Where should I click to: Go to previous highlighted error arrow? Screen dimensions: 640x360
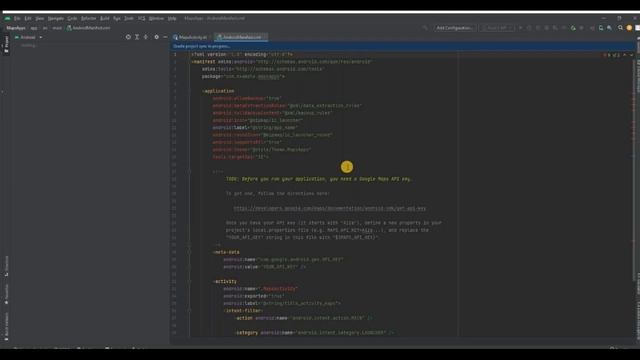click(x=624, y=55)
